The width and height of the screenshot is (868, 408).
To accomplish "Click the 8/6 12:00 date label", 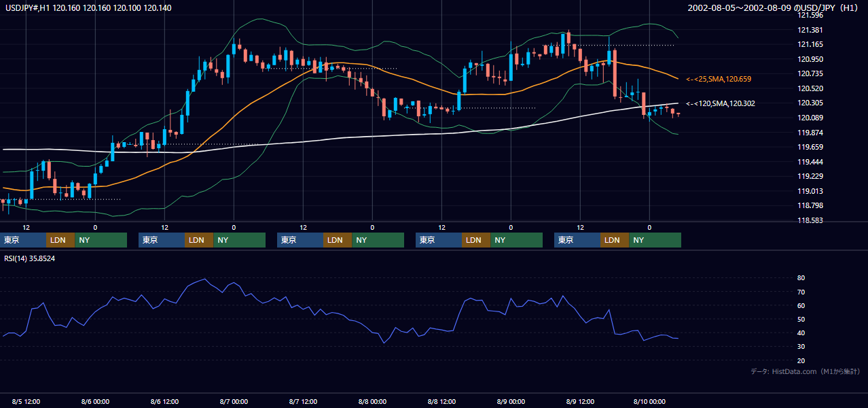I will pos(165,402).
